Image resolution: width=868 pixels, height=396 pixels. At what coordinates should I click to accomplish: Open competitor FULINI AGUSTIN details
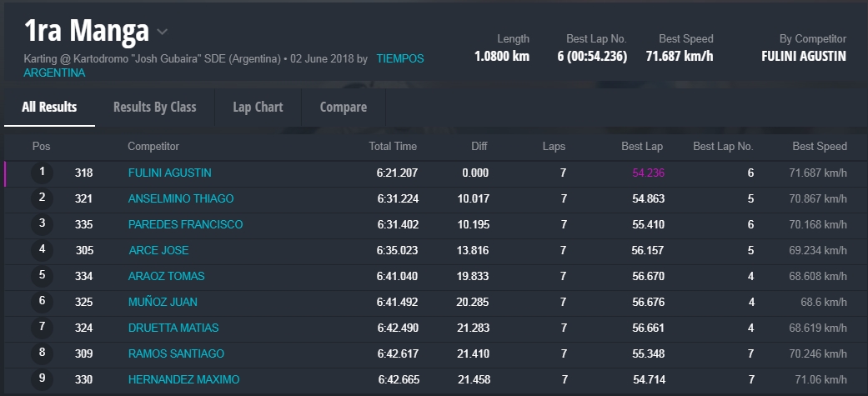[169, 173]
